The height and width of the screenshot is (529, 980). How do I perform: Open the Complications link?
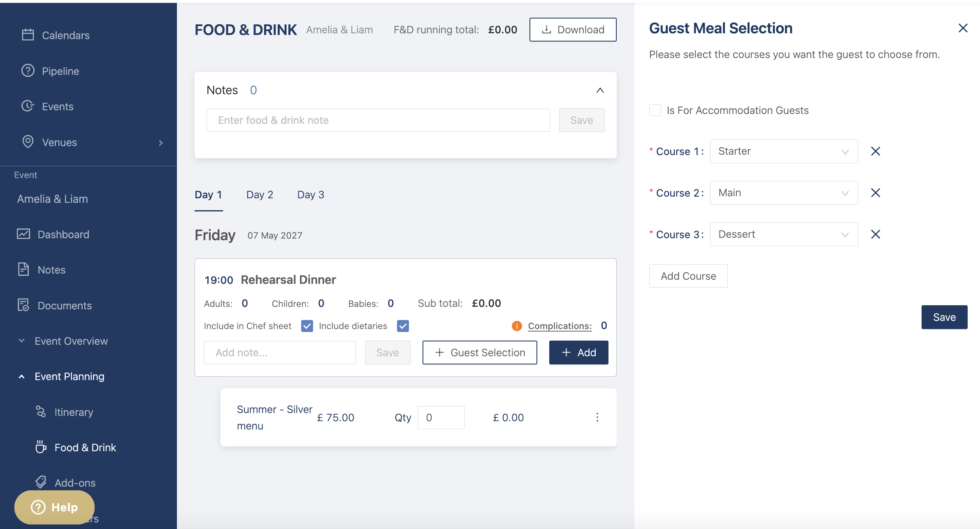click(x=560, y=326)
